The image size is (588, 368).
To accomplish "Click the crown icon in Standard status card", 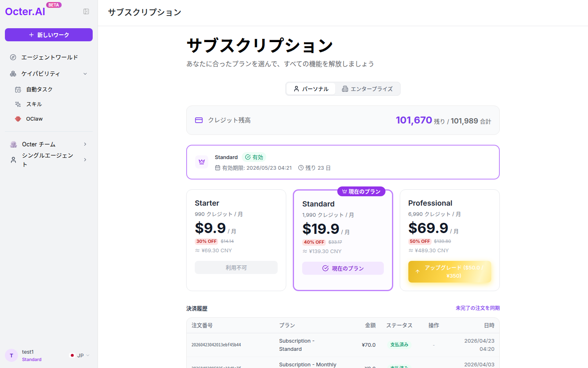I will point(202,162).
